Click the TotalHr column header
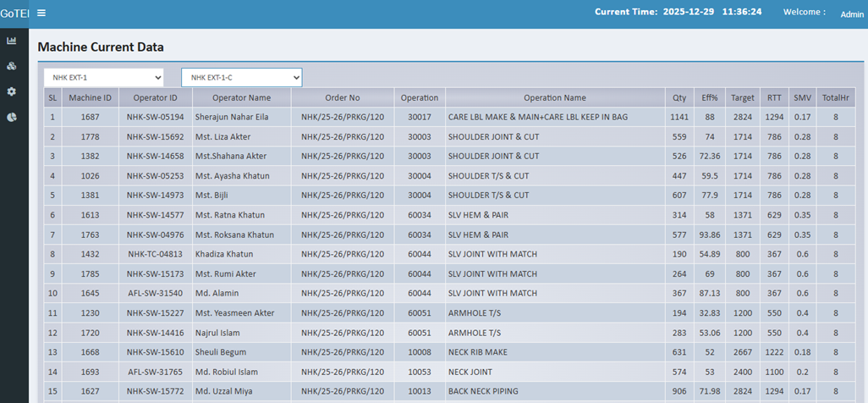This screenshot has width=868, height=403. pos(834,98)
